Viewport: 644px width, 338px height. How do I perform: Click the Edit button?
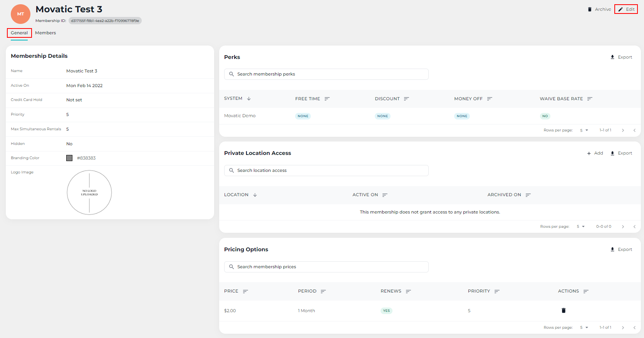click(626, 9)
